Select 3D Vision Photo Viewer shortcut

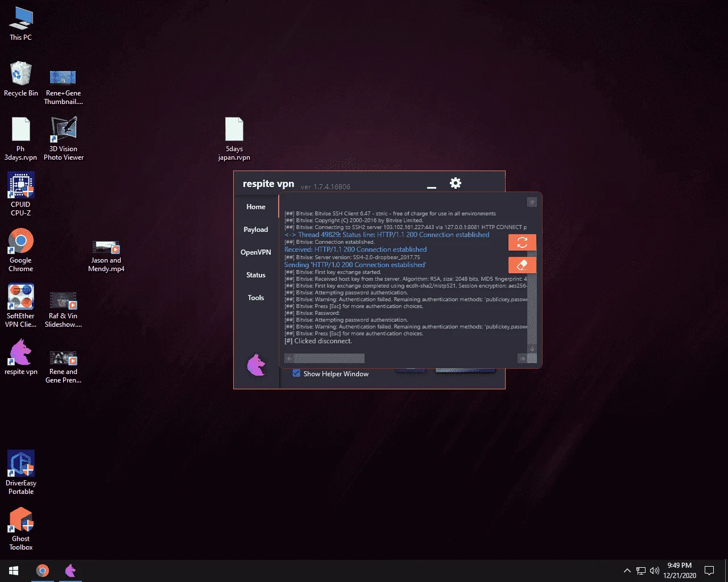(x=64, y=139)
